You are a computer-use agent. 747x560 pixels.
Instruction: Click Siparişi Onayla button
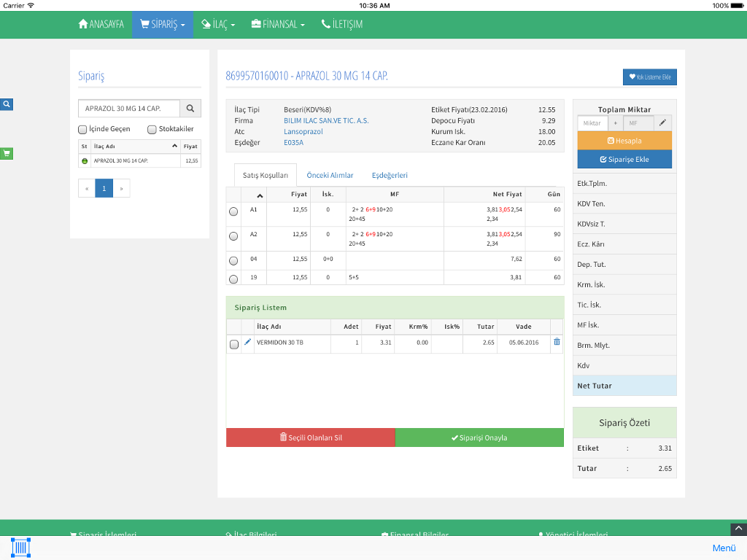[x=479, y=437]
